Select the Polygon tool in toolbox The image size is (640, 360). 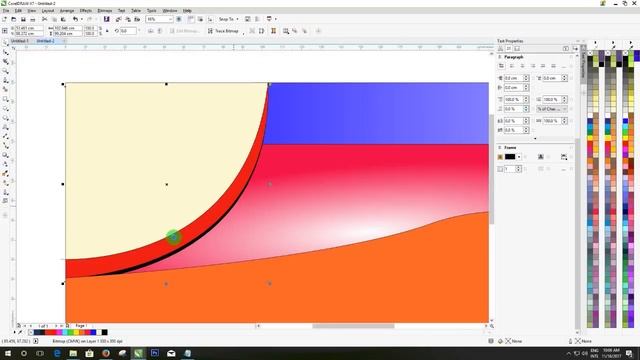click(x=6, y=118)
